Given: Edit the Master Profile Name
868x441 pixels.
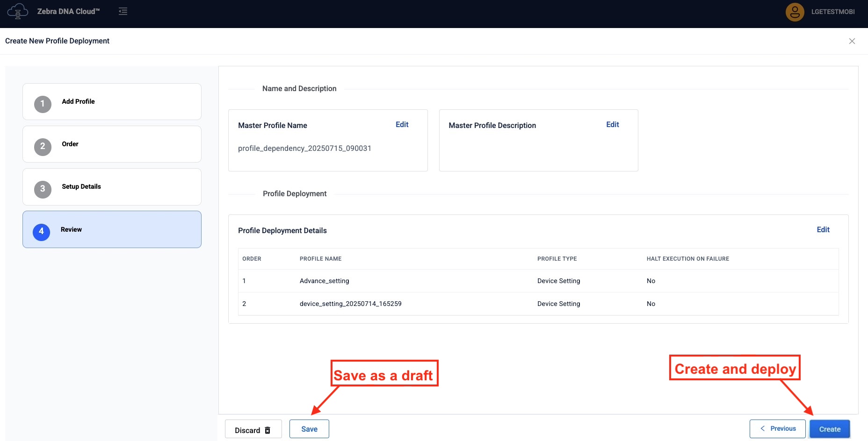Looking at the screenshot, I should [x=402, y=125].
